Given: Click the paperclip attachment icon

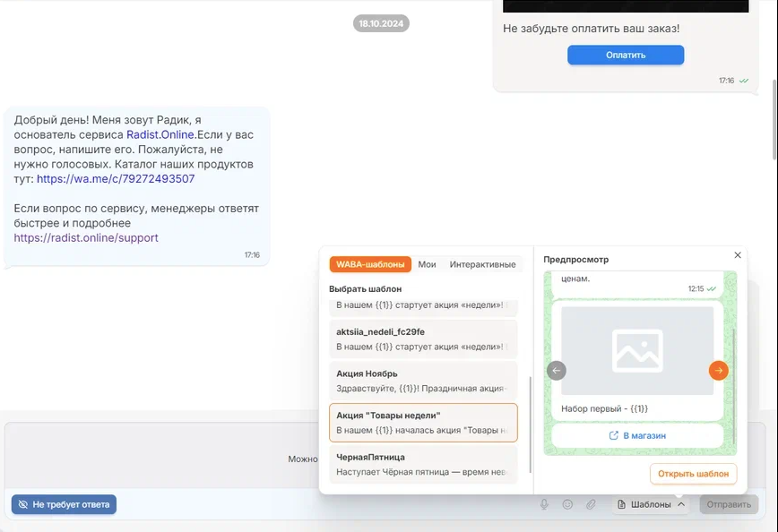Looking at the screenshot, I should click(591, 504).
